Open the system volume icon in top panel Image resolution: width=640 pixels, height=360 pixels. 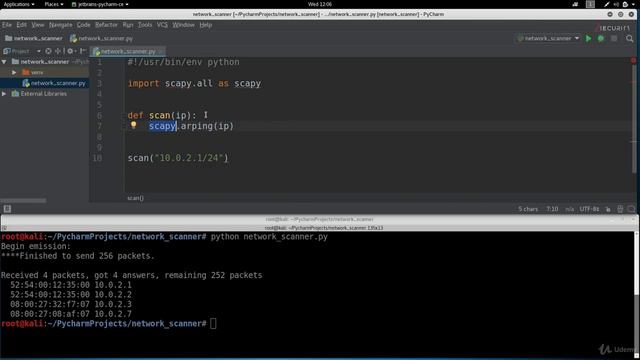click(x=616, y=4)
